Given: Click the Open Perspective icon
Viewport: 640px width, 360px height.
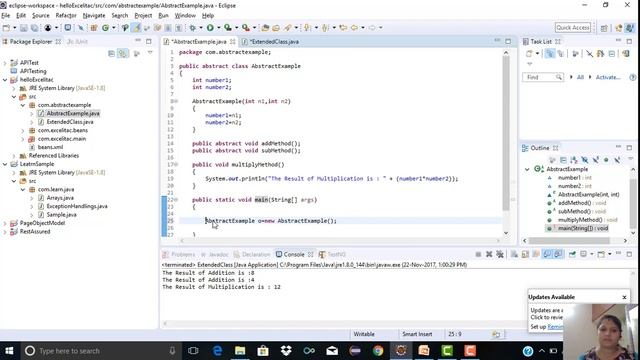Looking at the screenshot, I should pos(604,28).
